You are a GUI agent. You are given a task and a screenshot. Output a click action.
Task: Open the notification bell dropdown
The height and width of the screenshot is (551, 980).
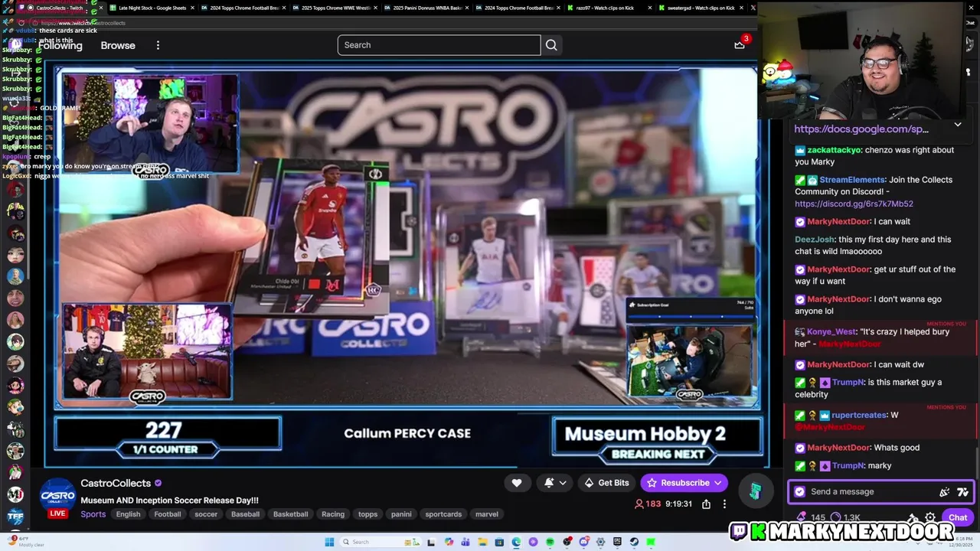coord(555,483)
